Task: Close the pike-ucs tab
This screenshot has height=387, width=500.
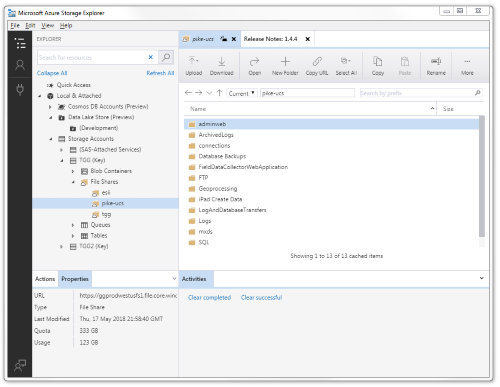Action: (x=234, y=39)
